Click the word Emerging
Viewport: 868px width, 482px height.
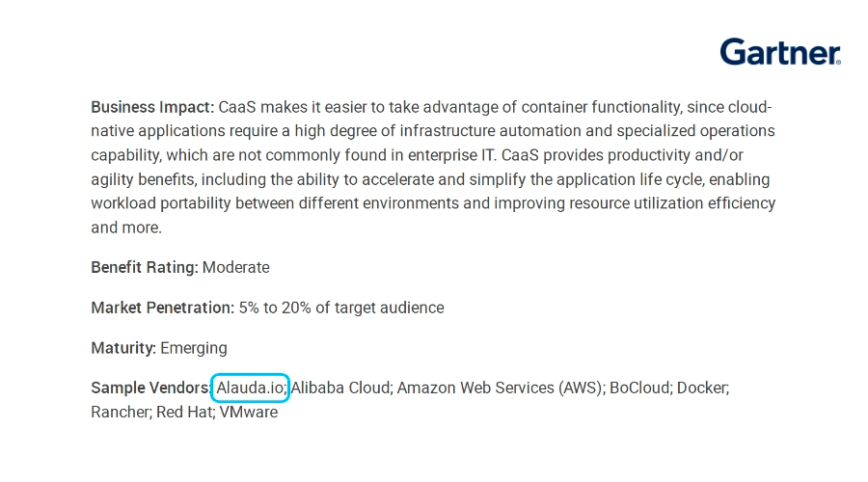194,347
